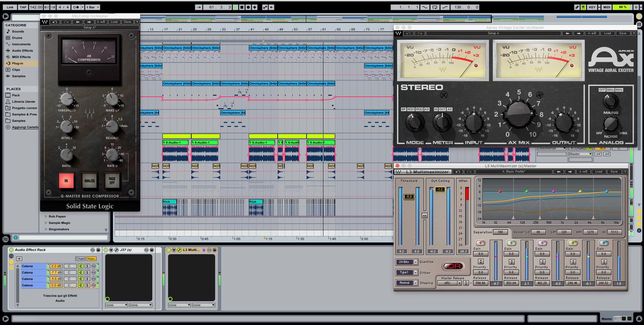The image size is (644, 325).
Task: Click the Waves logo in Aphex Exciter toolbar
Action: coord(398,33)
